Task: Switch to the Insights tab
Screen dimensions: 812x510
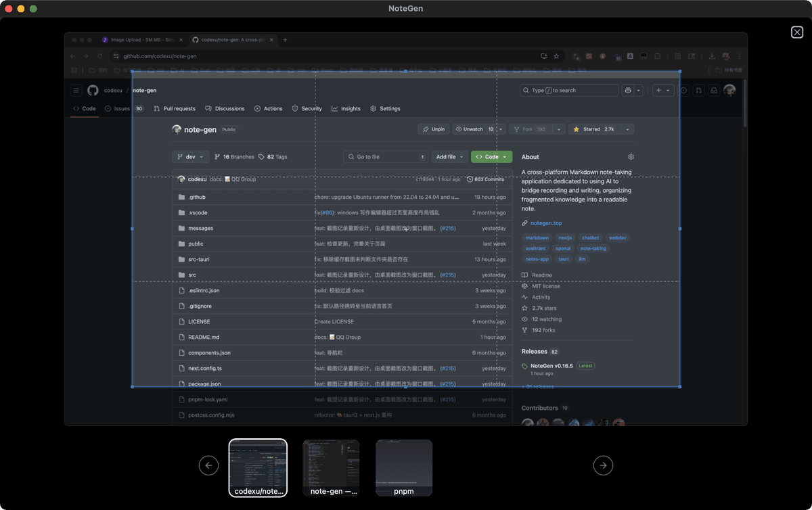Action: [351, 108]
